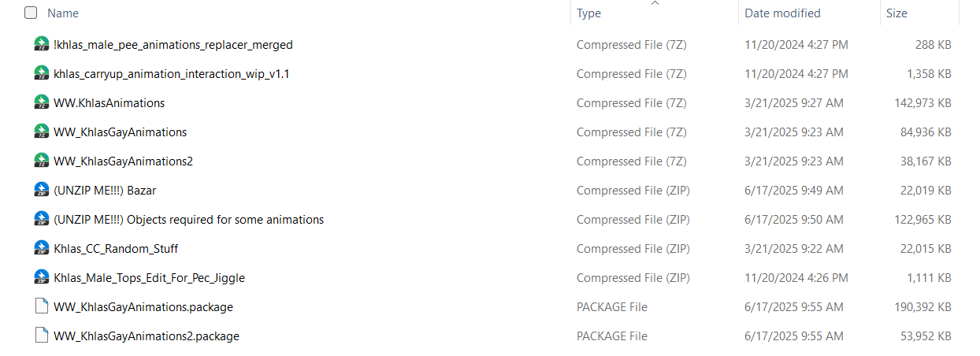The image size is (980, 356).
Task: Click the 7Z archive icon beside khlas_carryup_animation_interaction_wip_v1.1
Action: click(x=42, y=74)
